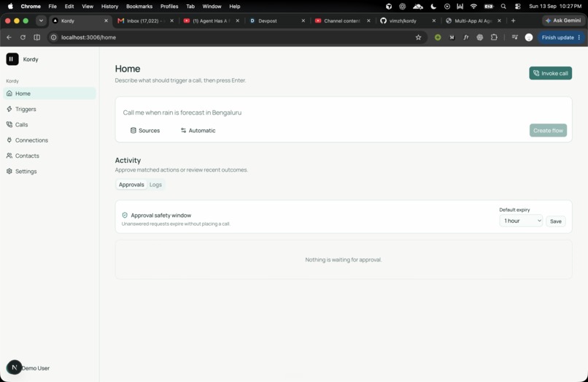Click the green plus extension icon
Screen dimensions: 588x382
438,37
